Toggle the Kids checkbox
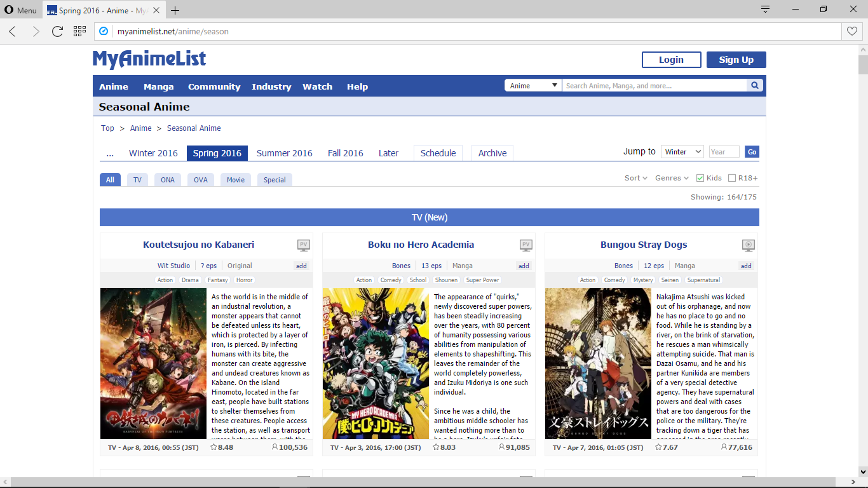The height and width of the screenshot is (488, 868). 700,178
